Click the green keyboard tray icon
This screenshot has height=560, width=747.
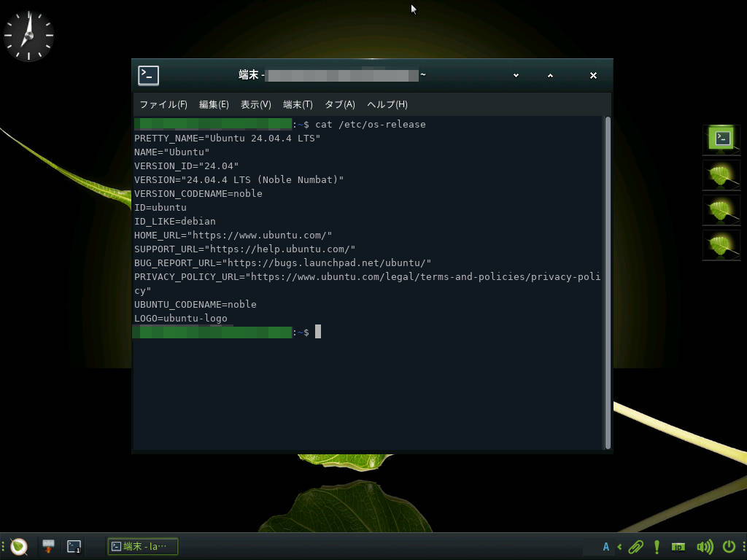(x=678, y=546)
